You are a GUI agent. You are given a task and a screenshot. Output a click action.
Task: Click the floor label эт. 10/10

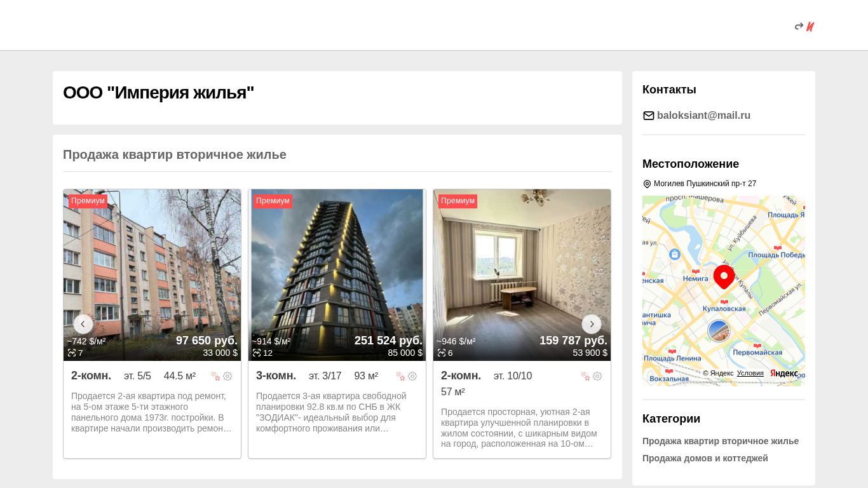click(513, 376)
